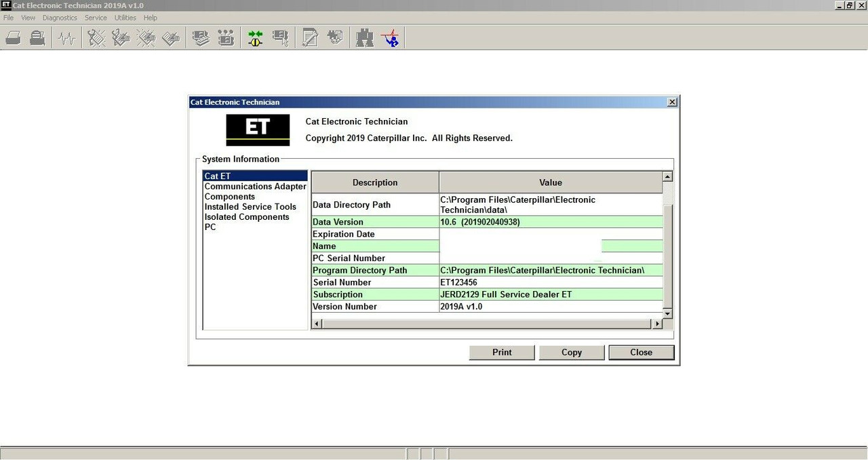868x460 pixels.
Task: Close the Cat Electronic Technician dialog with X
Action: click(672, 102)
